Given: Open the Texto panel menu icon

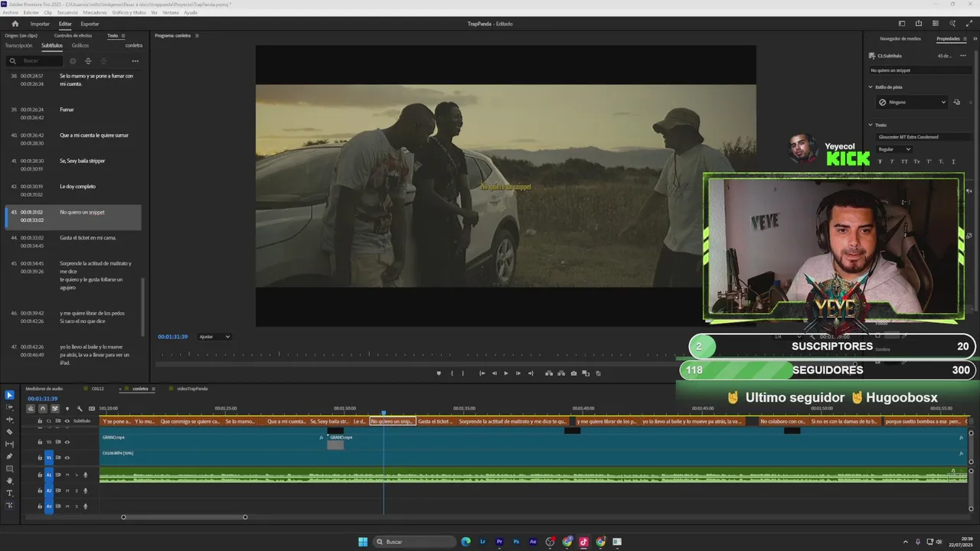Looking at the screenshot, I should pos(123,35).
